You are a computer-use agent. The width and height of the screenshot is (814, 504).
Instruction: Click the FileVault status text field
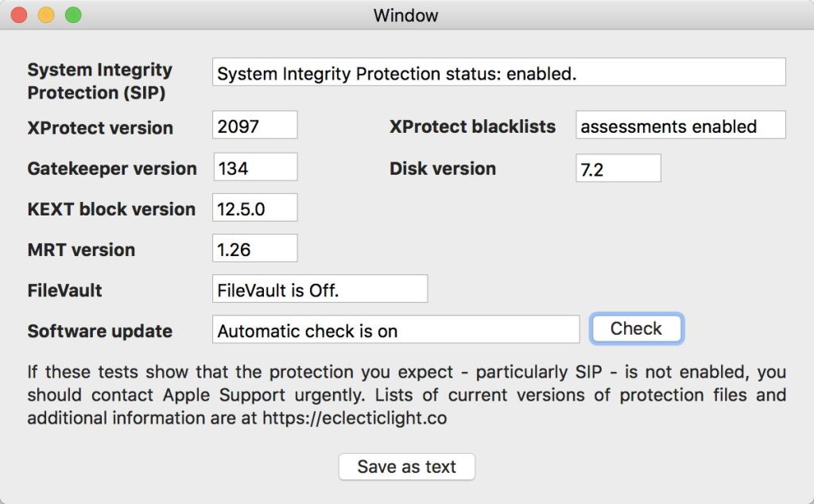(320, 289)
